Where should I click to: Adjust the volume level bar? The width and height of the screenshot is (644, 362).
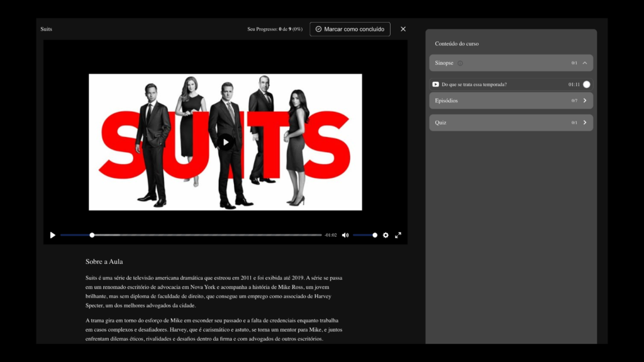click(x=364, y=234)
